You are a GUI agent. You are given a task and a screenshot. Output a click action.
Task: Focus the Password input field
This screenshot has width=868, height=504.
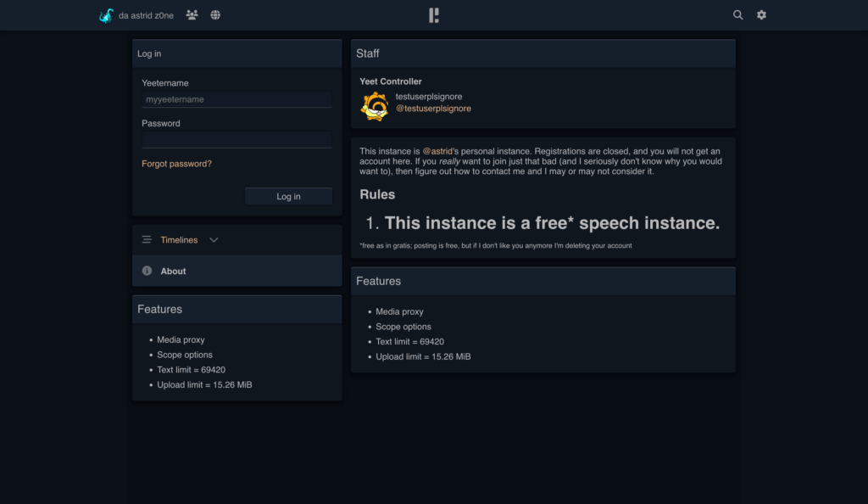[236, 140]
